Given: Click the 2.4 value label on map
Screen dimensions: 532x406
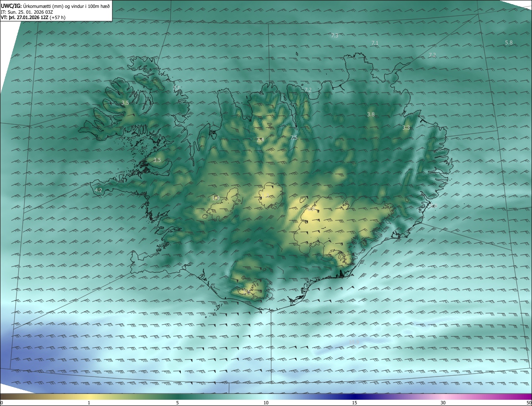Looking at the screenshot, I should pos(260,140).
